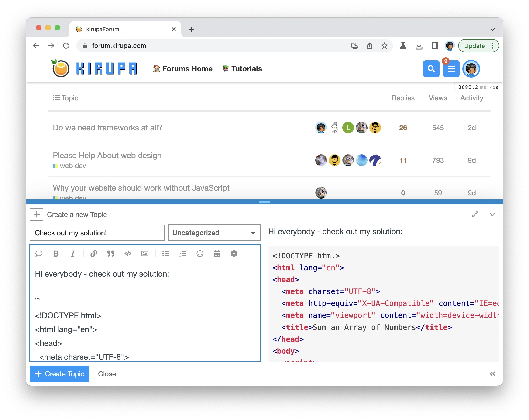The width and height of the screenshot is (529, 420).
Task: Open the browser downloads
Action: (x=419, y=46)
